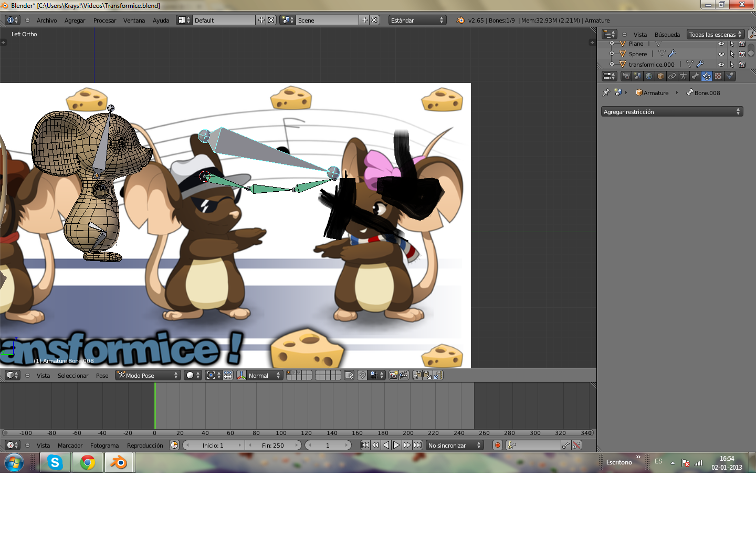Screen dimensions: 756x538
Task: Open the Archivo menu
Action: [47, 20]
